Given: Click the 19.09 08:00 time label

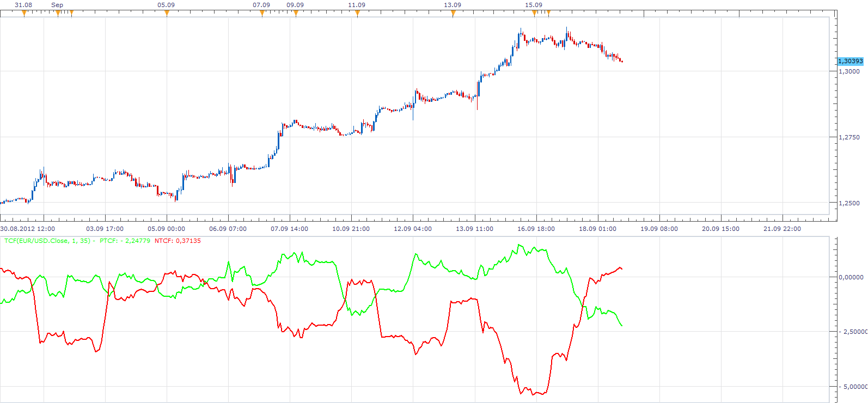Looking at the screenshot, I should (659, 229).
